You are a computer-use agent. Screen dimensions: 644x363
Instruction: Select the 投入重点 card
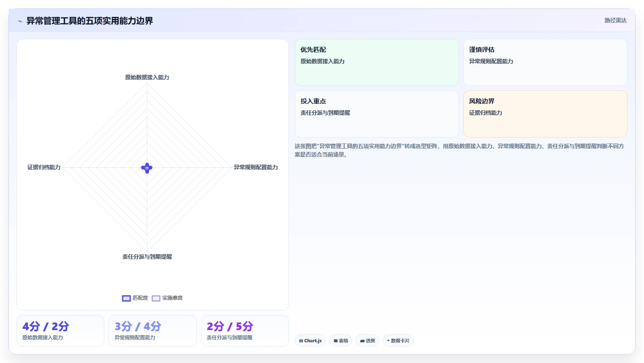[377, 114]
